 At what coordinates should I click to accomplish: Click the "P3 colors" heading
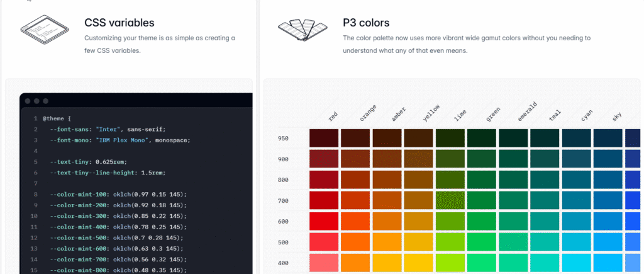click(x=366, y=23)
